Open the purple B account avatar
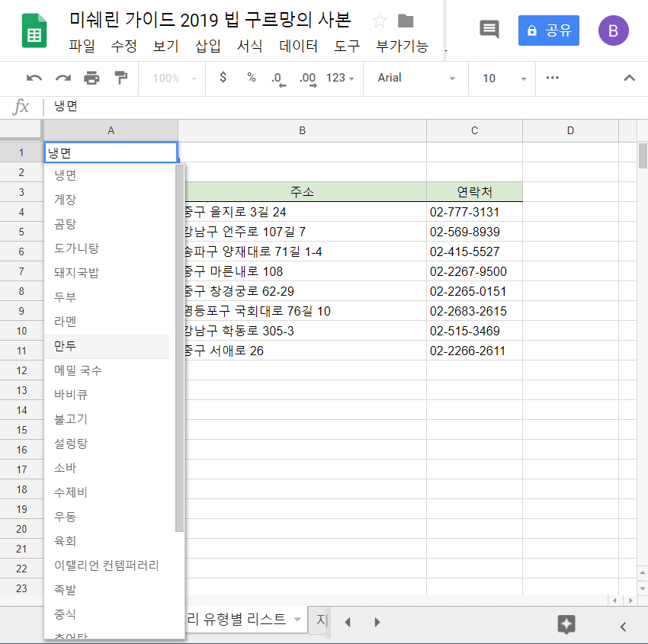 click(614, 30)
